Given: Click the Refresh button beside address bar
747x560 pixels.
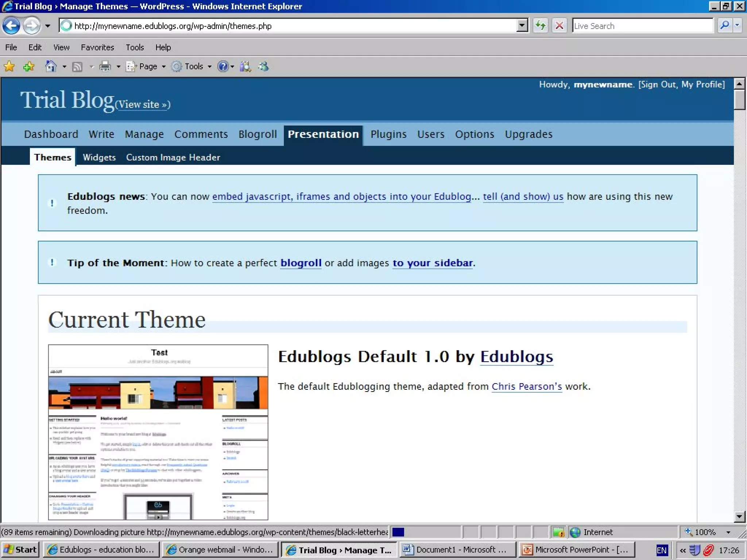Looking at the screenshot, I should pos(541,26).
